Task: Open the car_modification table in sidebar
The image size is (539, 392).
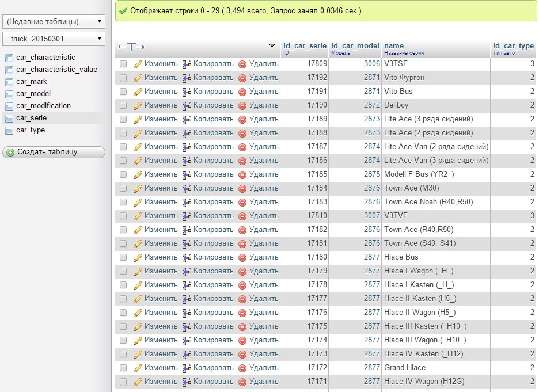Action: point(43,106)
